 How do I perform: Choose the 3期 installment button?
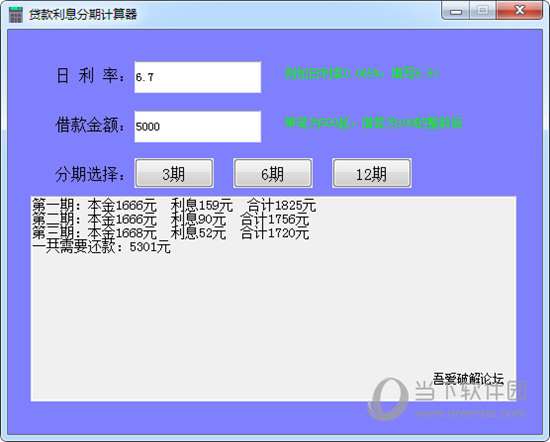click(x=174, y=173)
